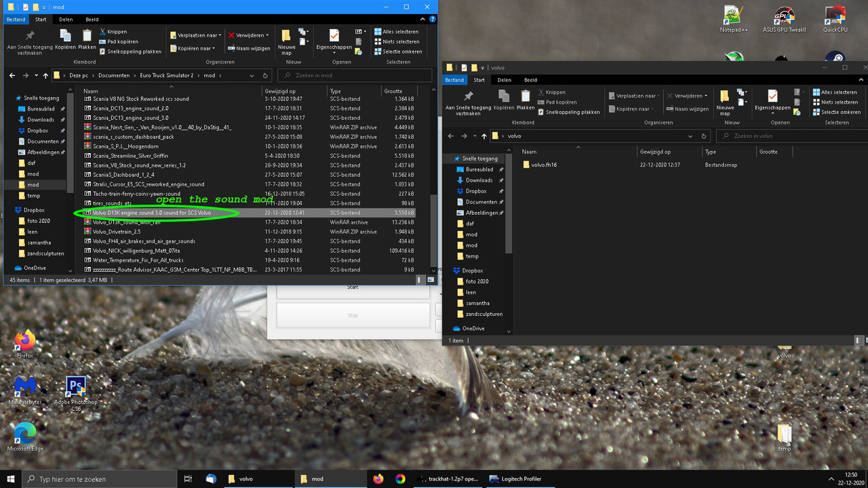Open Bestand menu in mod window
868x488 pixels.
pos(16,20)
